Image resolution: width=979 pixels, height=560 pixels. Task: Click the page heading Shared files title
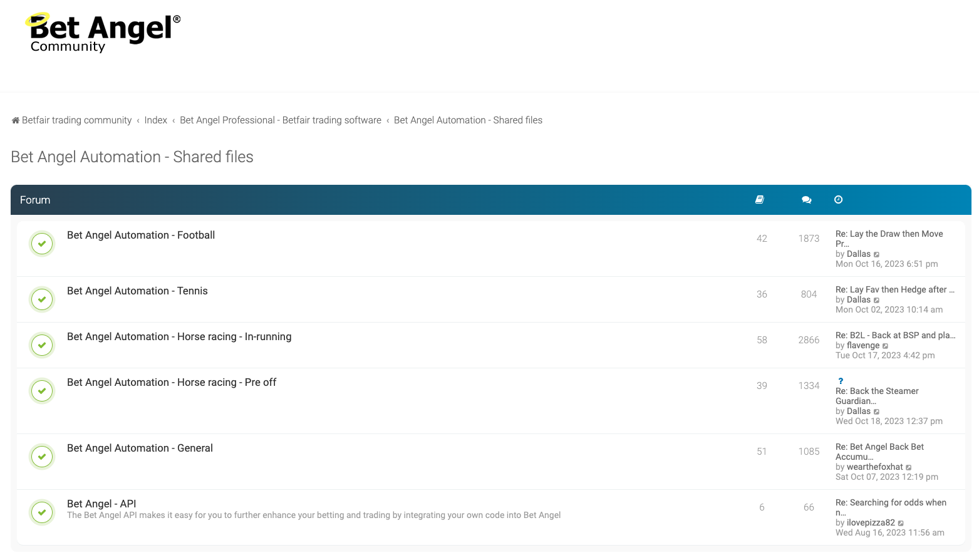click(x=132, y=157)
